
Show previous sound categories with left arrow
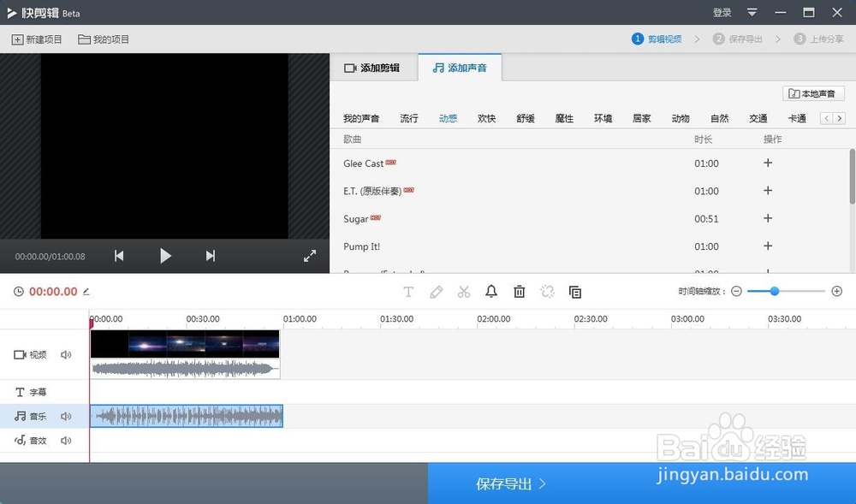click(827, 118)
